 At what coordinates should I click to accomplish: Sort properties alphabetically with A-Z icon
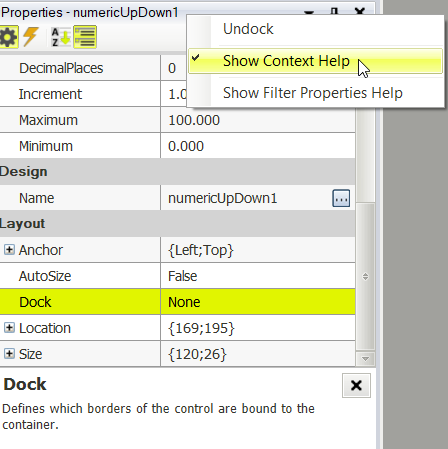click(61, 37)
